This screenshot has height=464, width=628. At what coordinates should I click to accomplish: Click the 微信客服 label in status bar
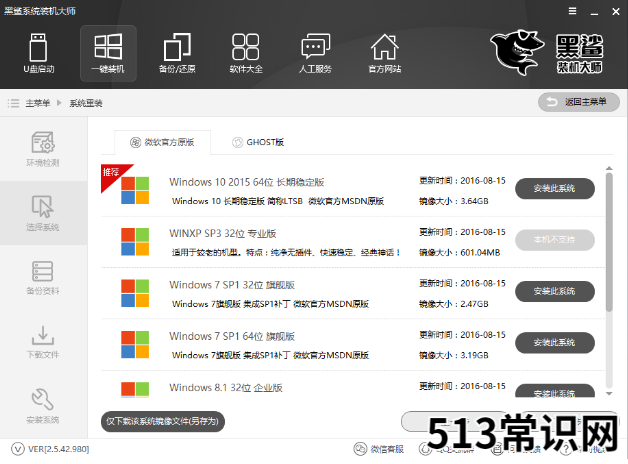tap(387, 449)
